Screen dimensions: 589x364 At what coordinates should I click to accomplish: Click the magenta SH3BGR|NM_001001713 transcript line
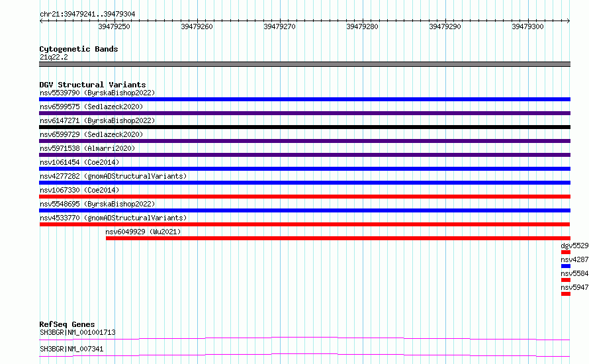pyautogui.click(x=304, y=338)
